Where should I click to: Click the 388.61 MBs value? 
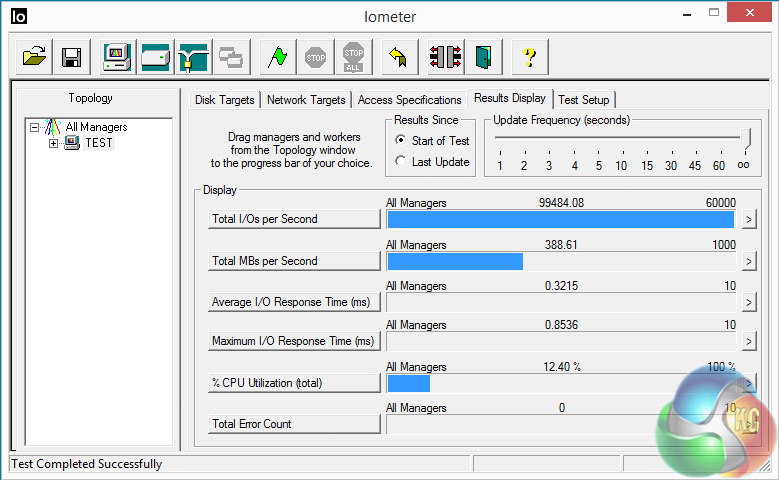click(x=561, y=244)
